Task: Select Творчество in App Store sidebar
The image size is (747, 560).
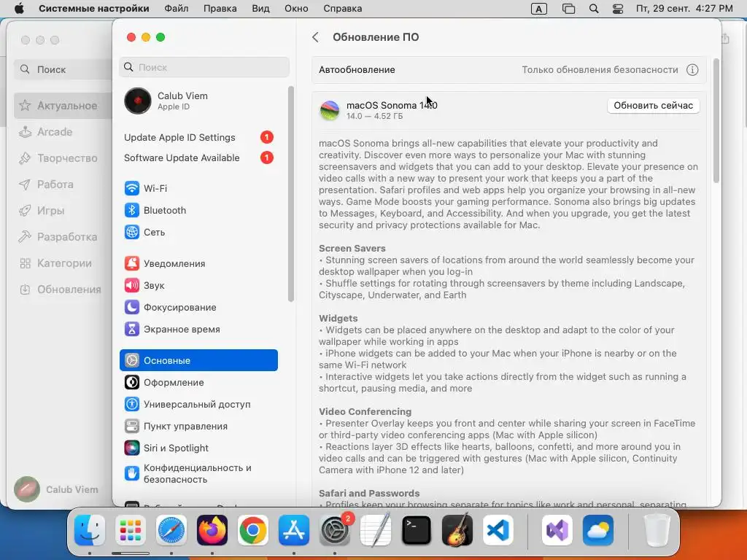Action: (x=63, y=158)
